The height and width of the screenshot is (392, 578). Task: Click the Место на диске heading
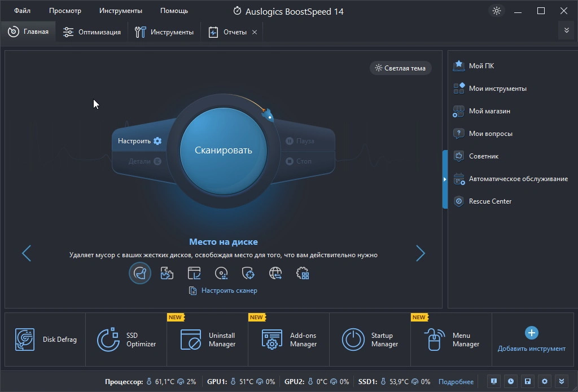(224, 241)
